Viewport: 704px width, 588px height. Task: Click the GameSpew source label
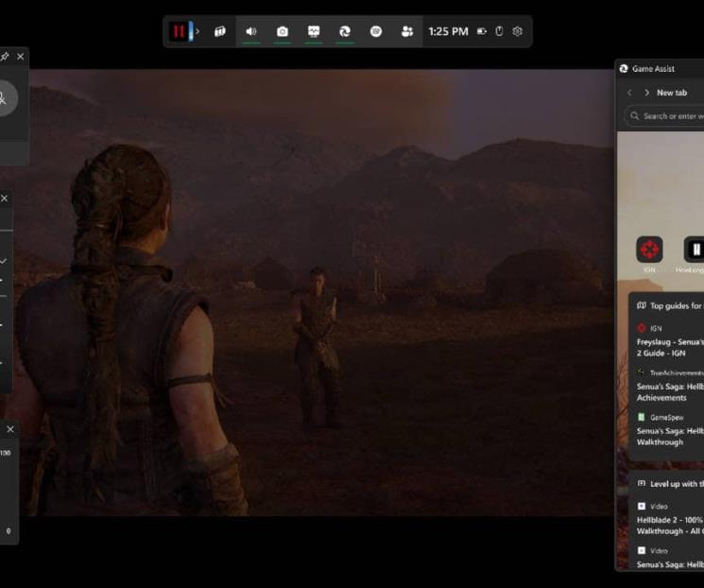point(667,418)
